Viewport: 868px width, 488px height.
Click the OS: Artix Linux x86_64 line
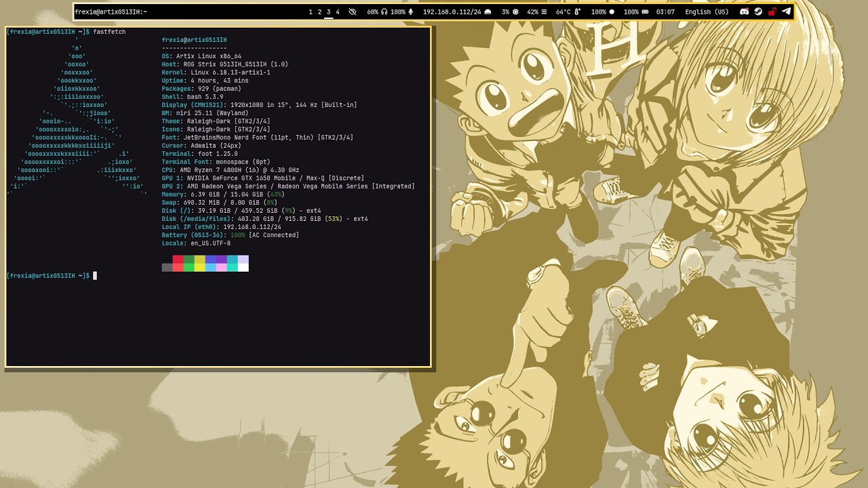(x=201, y=56)
